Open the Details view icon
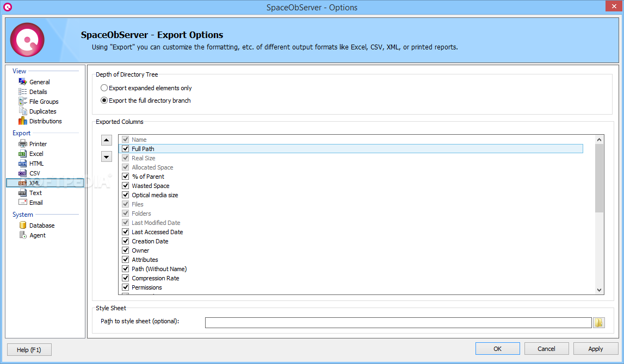 [x=23, y=91]
